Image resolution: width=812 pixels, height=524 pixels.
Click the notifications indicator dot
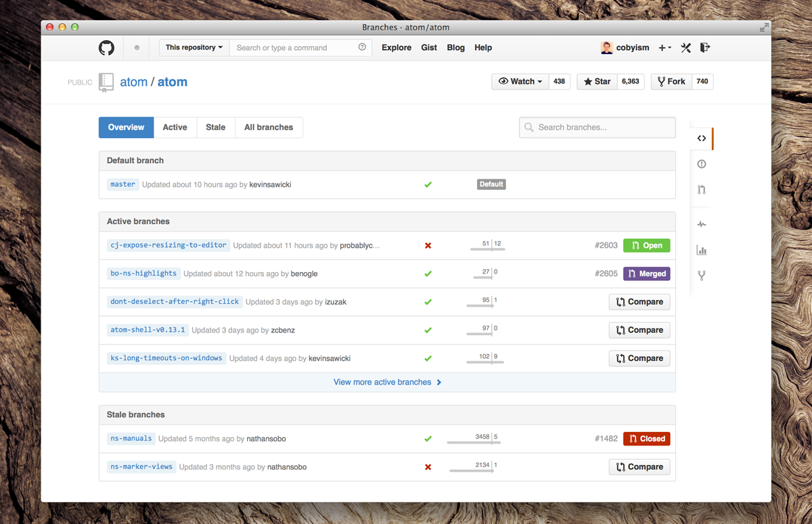click(x=137, y=48)
